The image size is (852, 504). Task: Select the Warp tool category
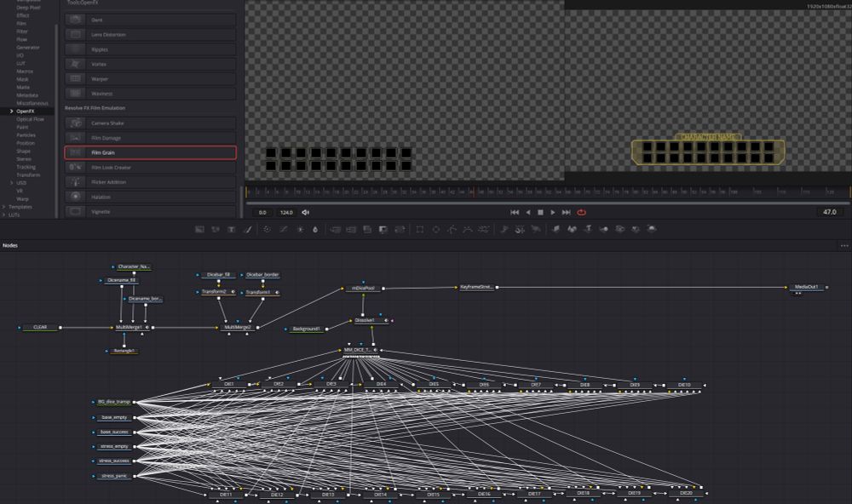click(x=22, y=199)
